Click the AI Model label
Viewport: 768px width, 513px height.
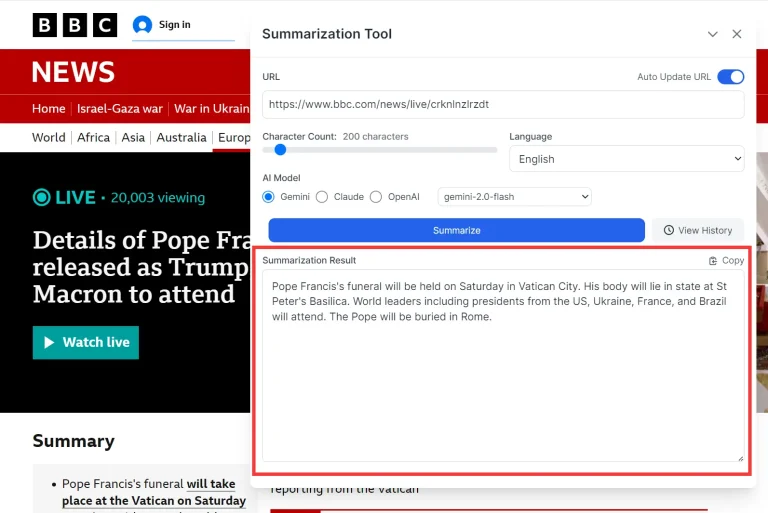[x=281, y=178]
